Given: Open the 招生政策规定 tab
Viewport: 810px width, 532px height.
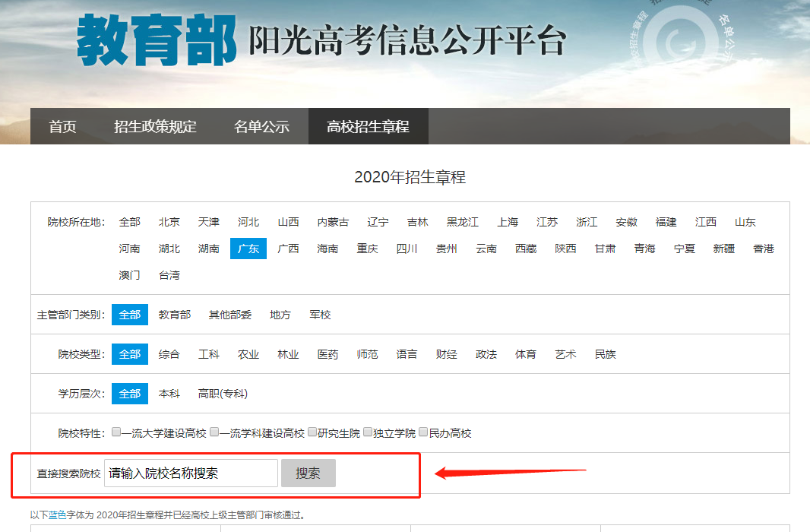Looking at the screenshot, I should point(155,127).
